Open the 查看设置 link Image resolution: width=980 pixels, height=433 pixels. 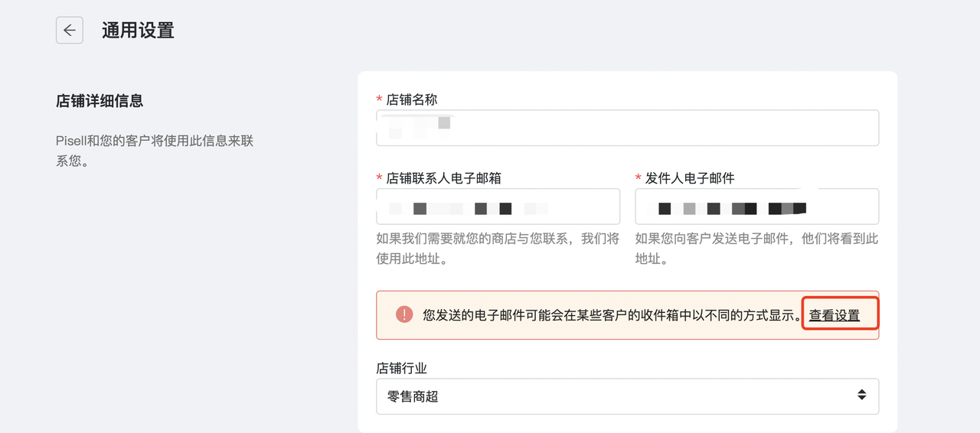pos(835,315)
